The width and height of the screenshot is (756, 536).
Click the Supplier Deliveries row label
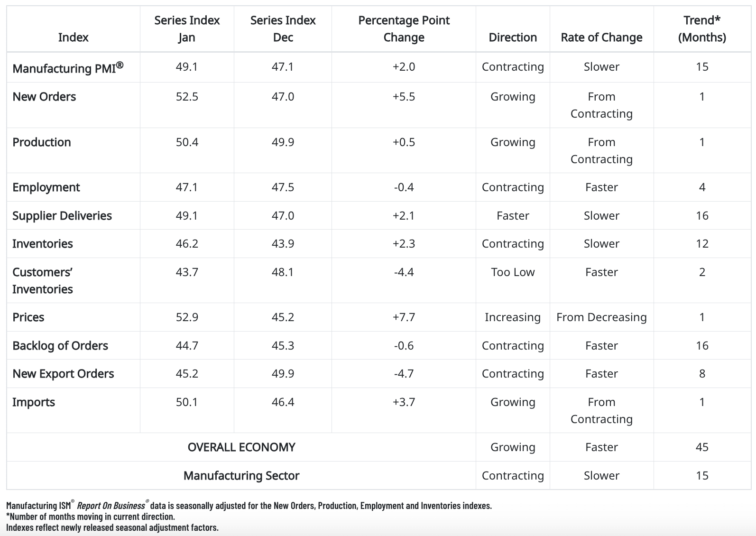coord(62,216)
